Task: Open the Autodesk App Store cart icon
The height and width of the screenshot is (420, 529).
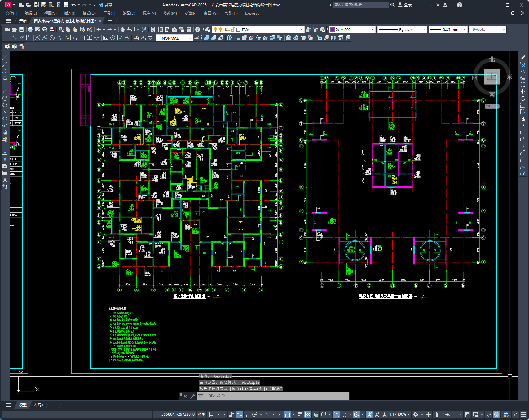Action: 438,5
